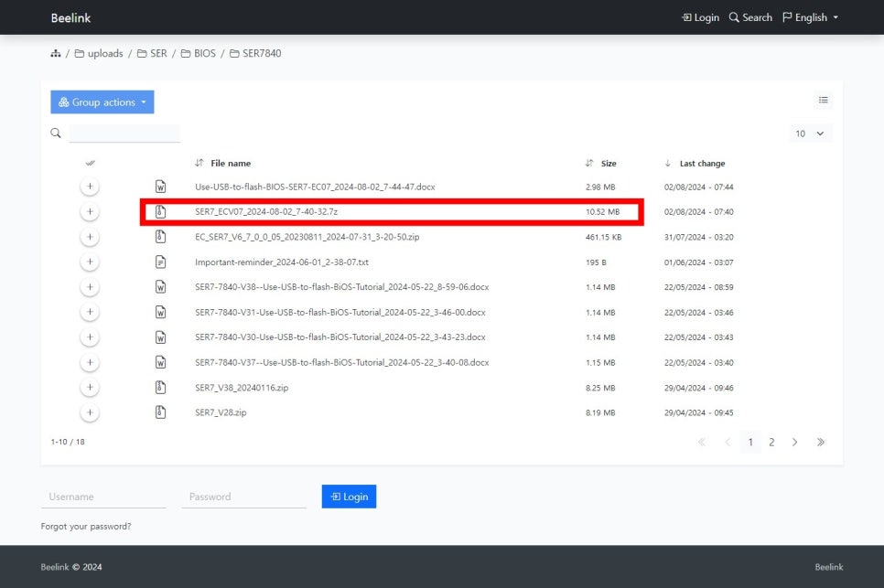
Task: Open the items-per-page dropdown showing 10
Action: (x=810, y=134)
